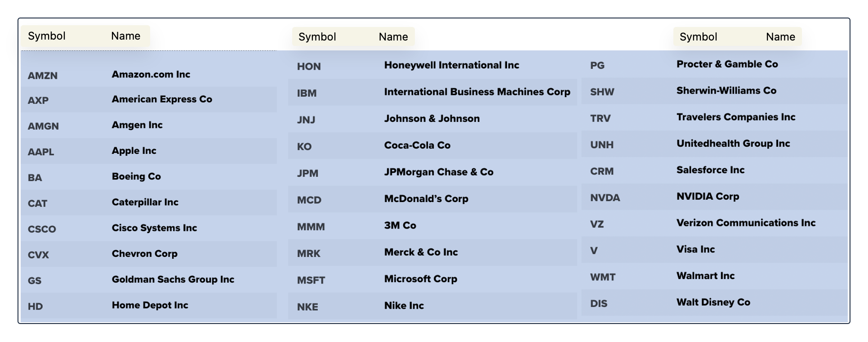
Task: Select JPMorgan Chase & Co name
Action: coord(439,172)
